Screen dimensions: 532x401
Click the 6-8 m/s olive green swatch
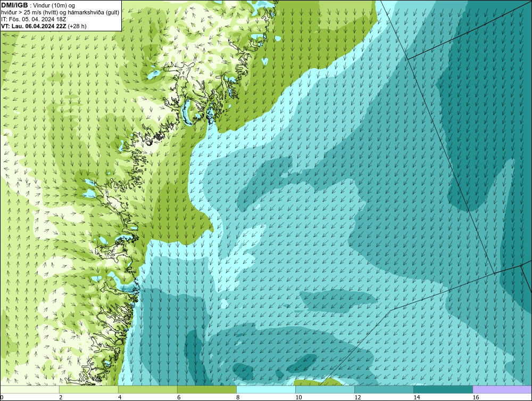point(207,389)
